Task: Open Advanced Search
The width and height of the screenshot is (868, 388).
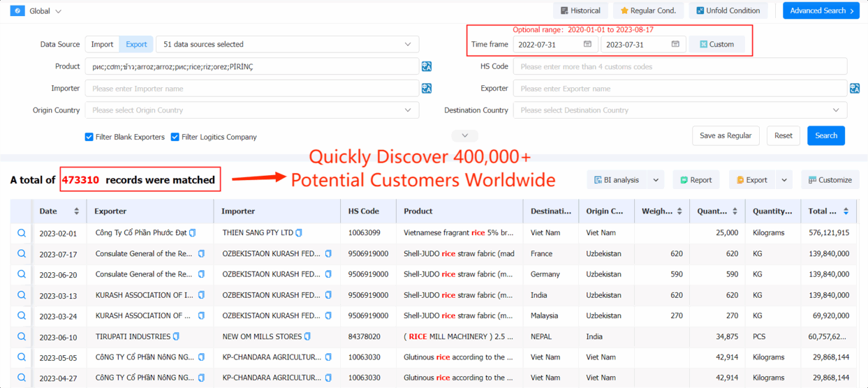Action: coord(821,10)
